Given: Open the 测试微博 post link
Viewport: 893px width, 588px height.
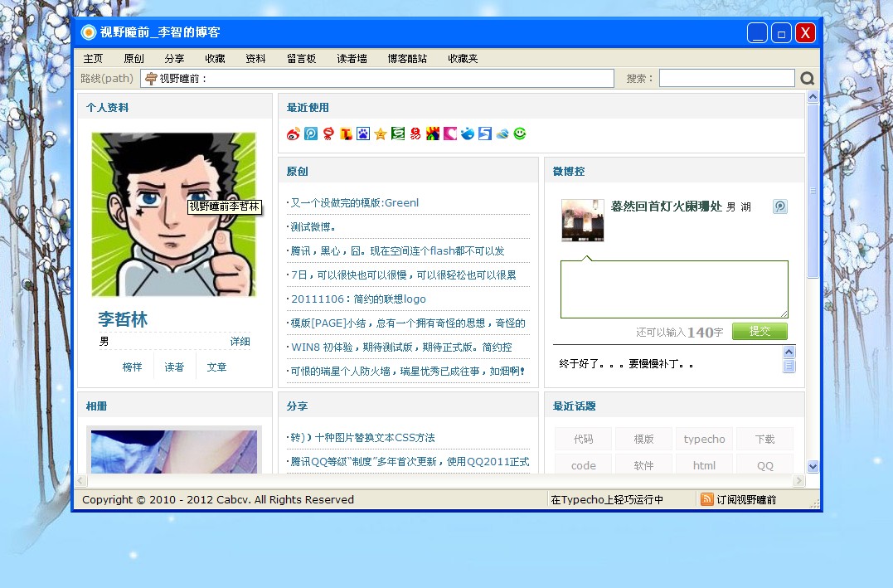Looking at the screenshot, I should [313, 225].
